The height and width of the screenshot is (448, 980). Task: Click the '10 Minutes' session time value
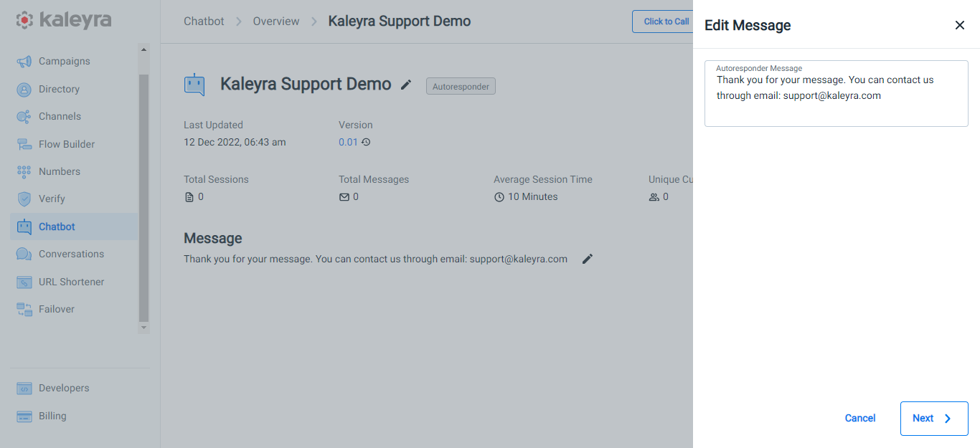532,197
